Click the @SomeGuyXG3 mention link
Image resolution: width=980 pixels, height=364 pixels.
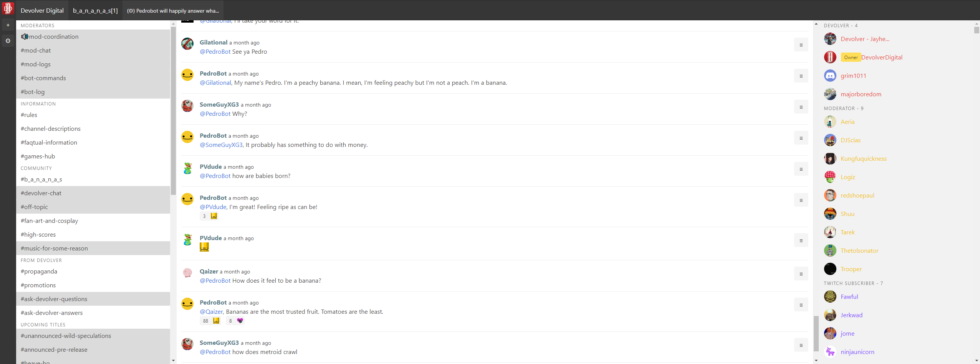(222, 145)
